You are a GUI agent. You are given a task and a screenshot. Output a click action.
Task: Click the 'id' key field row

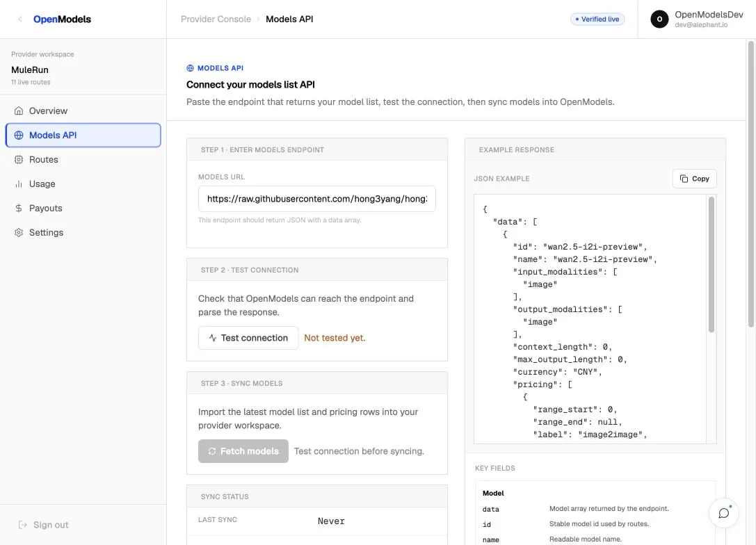(x=595, y=524)
